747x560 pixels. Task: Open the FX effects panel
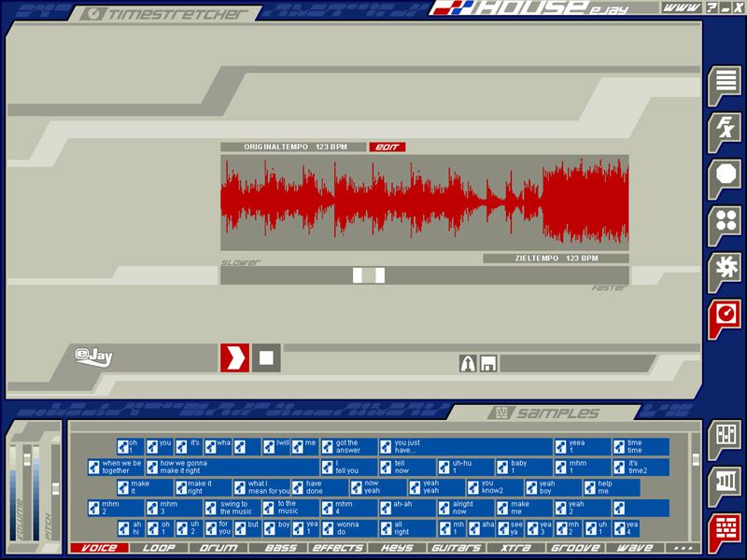pyautogui.click(x=725, y=130)
